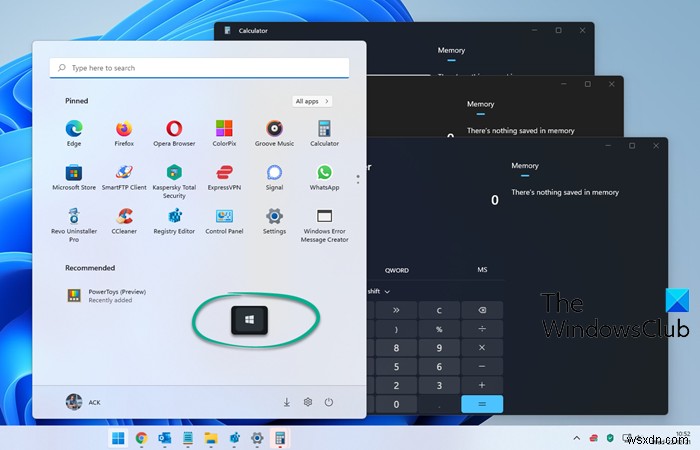Viewport: 700px width, 450px height.
Task: Open Settings gear in Start menu footer
Action: 308,402
